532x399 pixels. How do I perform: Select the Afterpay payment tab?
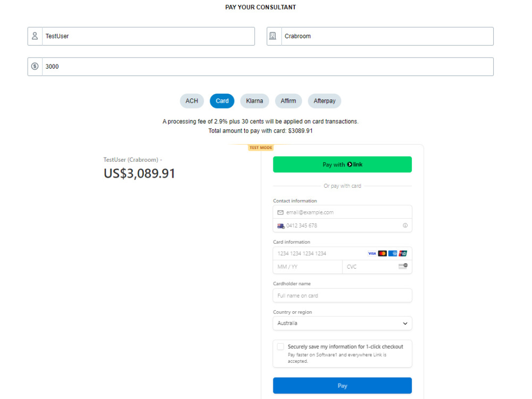325,101
